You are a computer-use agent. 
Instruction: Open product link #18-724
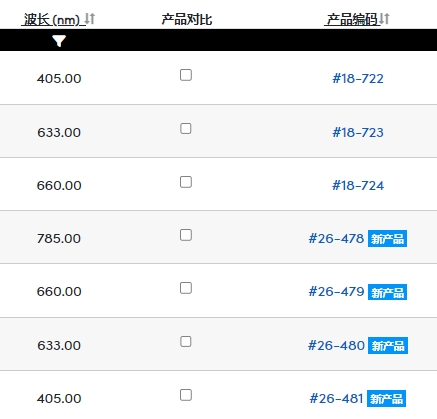tap(358, 185)
